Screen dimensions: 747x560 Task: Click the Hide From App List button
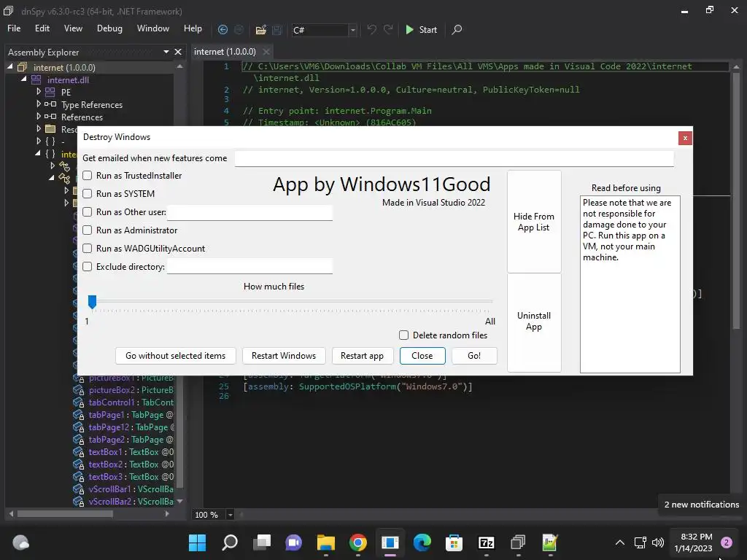point(534,222)
